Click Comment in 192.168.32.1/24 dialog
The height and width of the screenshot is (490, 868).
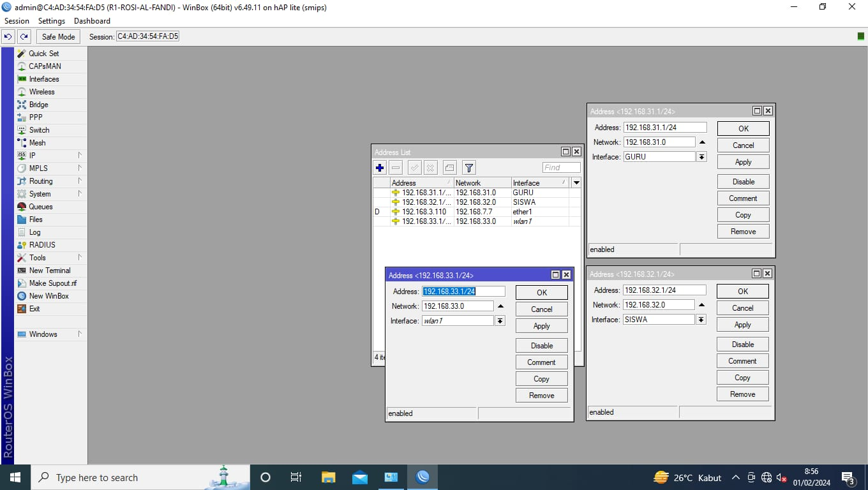pos(743,361)
